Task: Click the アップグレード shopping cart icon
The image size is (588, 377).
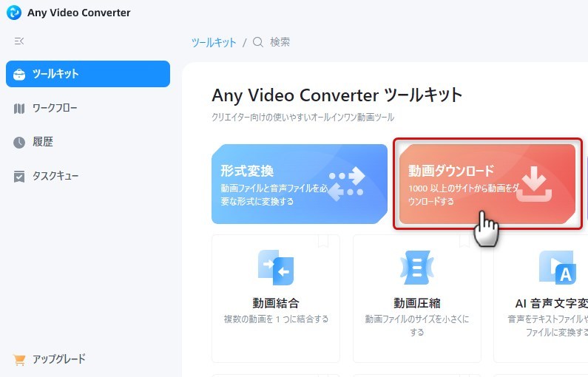Action: coord(19,360)
